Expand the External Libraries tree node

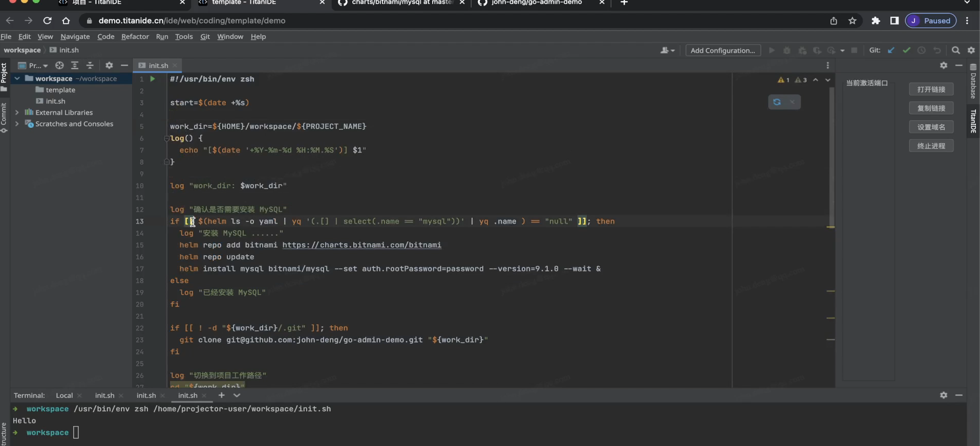(x=17, y=113)
